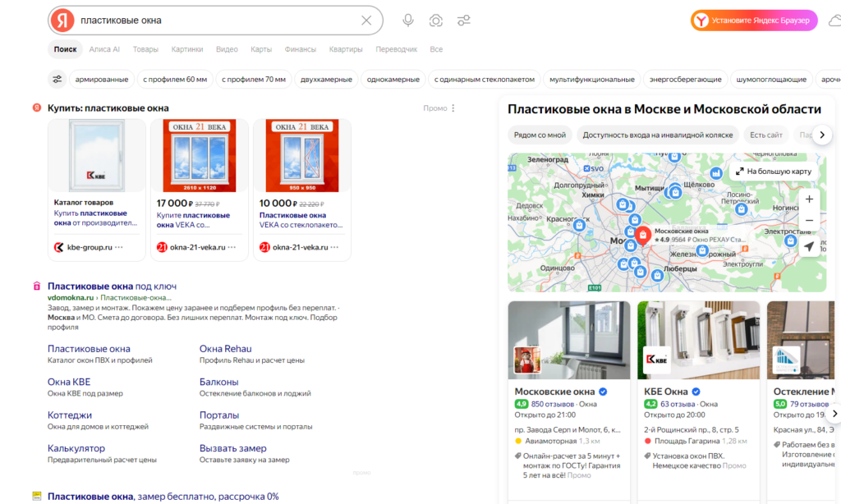This screenshot has height=504, width=841.
Task: Toggle с одинарным стеклопакетом filter
Action: 485,80
